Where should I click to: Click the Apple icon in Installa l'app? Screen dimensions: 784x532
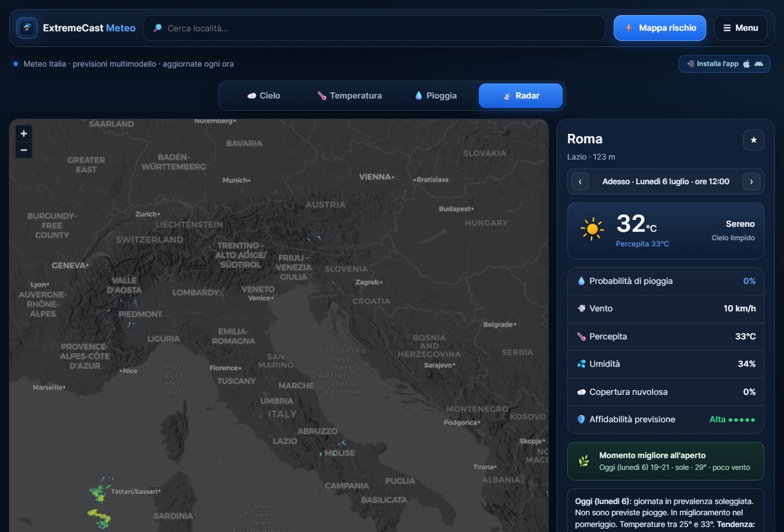click(x=746, y=64)
